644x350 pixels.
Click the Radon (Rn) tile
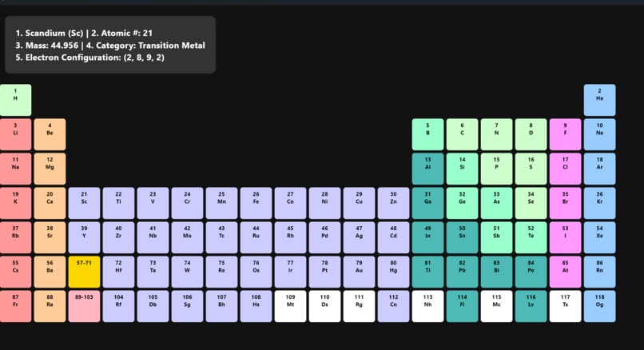point(599,272)
